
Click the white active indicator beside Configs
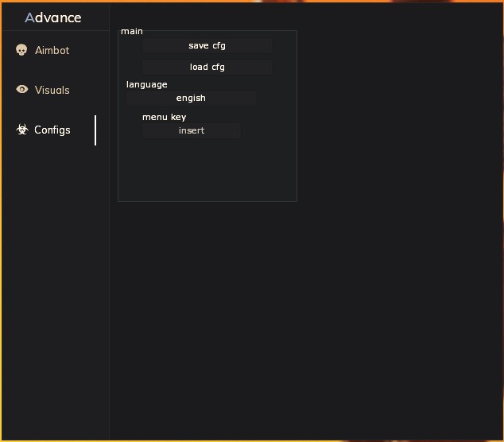[x=95, y=130]
